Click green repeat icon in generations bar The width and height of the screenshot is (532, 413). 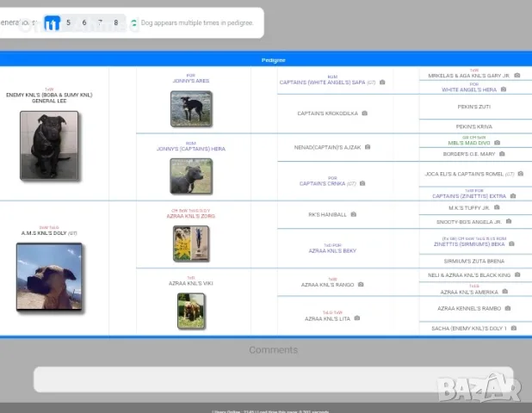click(133, 23)
